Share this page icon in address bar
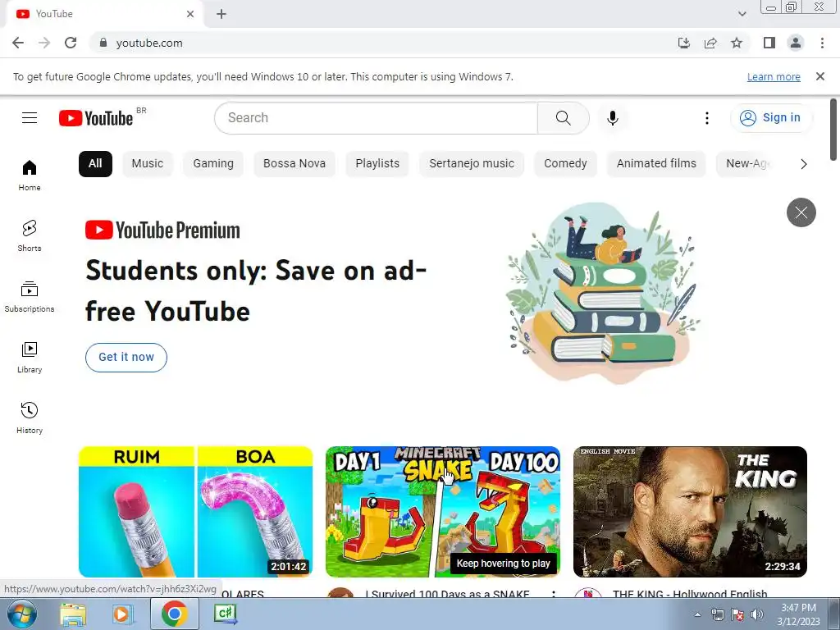 coord(710,43)
